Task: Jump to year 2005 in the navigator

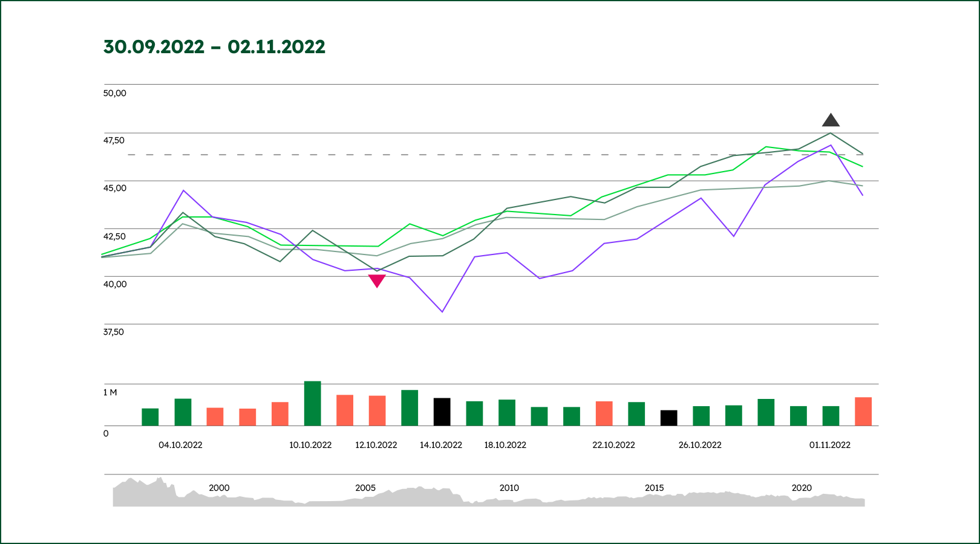Action: click(x=365, y=488)
